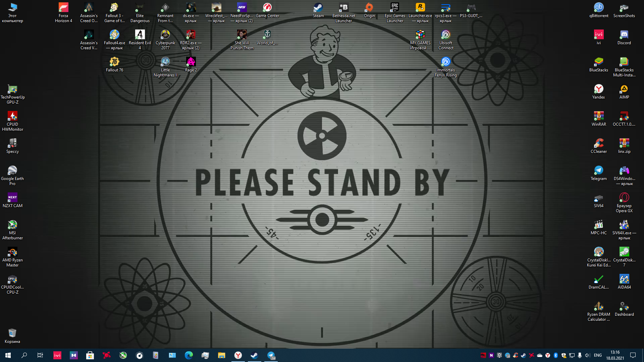Image resolution: width=644 pixels, height=362 pixels.
Task: Open the ENG input language selector
Action: coord(598,355)
